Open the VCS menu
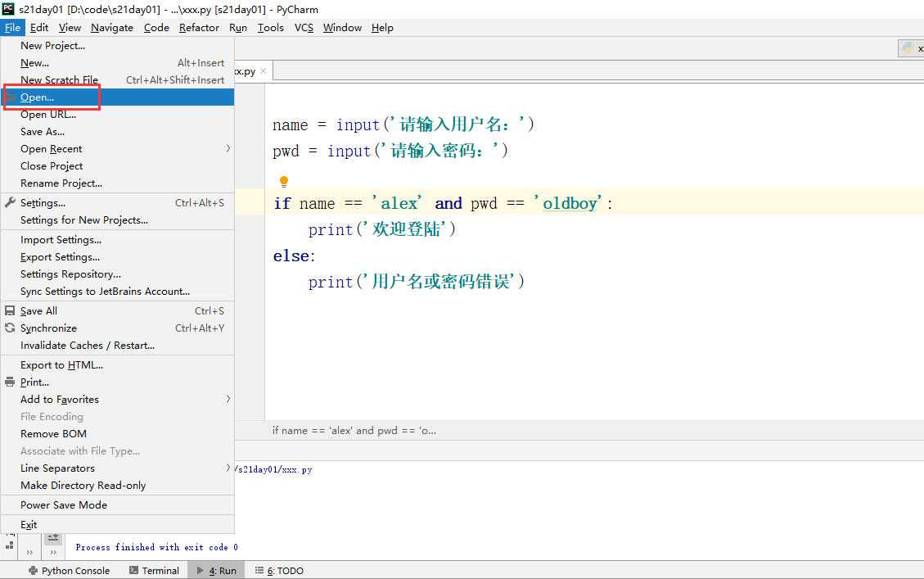This screenshot has width=924, height=579. [x=304, y=28]
